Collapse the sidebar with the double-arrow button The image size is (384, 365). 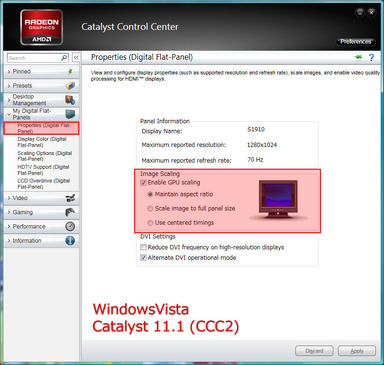tap(76, 58)
